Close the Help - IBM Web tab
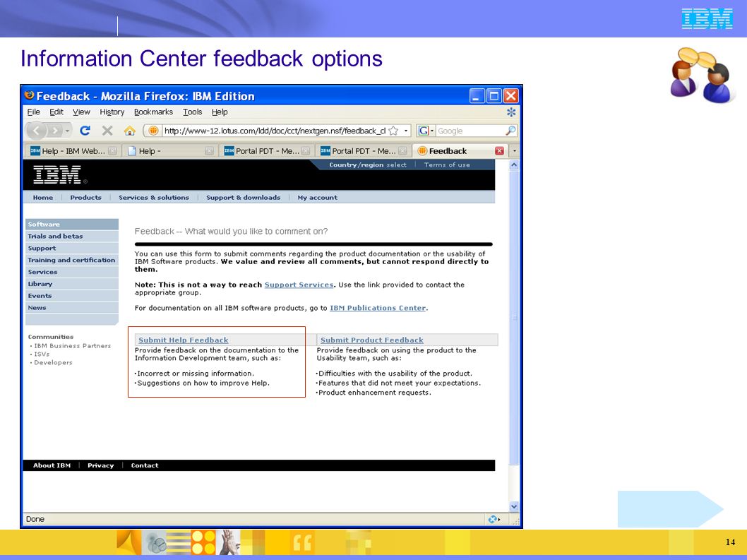Screen dimensions: 747x560 click(x=112, y=150)
